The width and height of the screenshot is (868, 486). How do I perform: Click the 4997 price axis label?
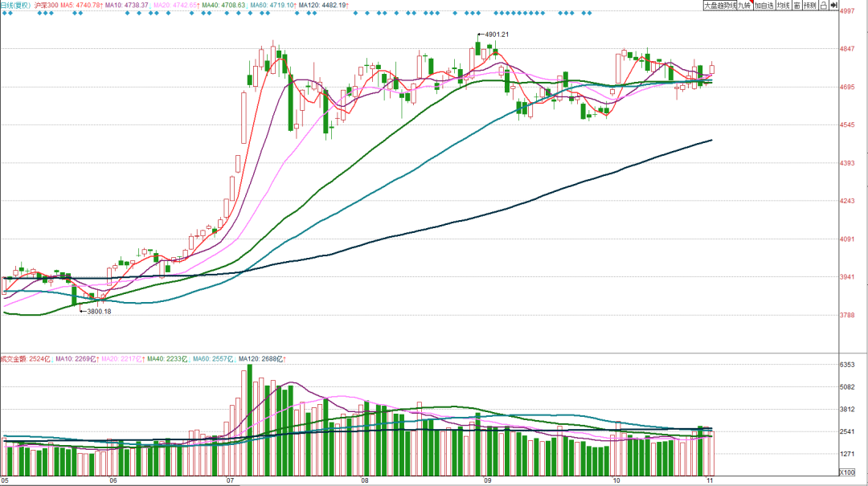pyautogui.click(x=847, y=11)
